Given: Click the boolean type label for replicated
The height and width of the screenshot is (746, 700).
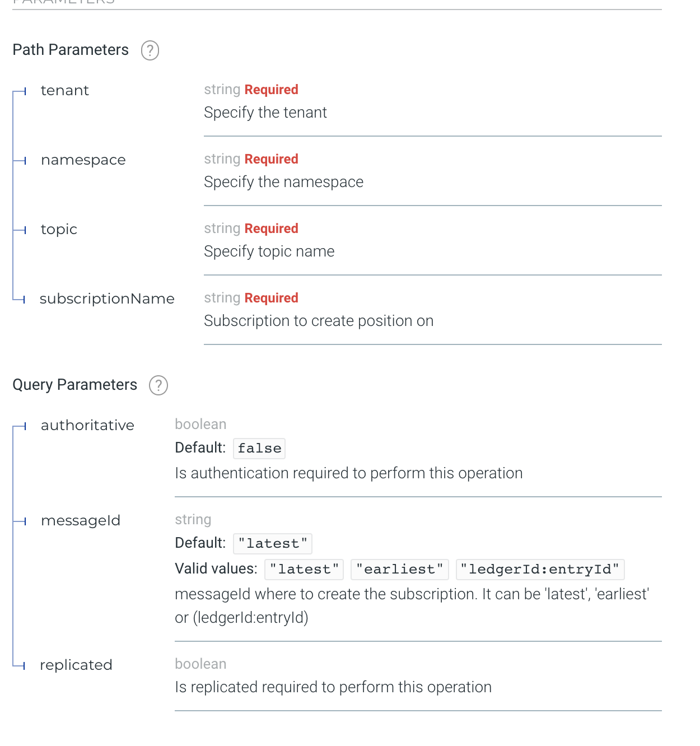Looking at the screenshot, I should (x=200, y=664).
